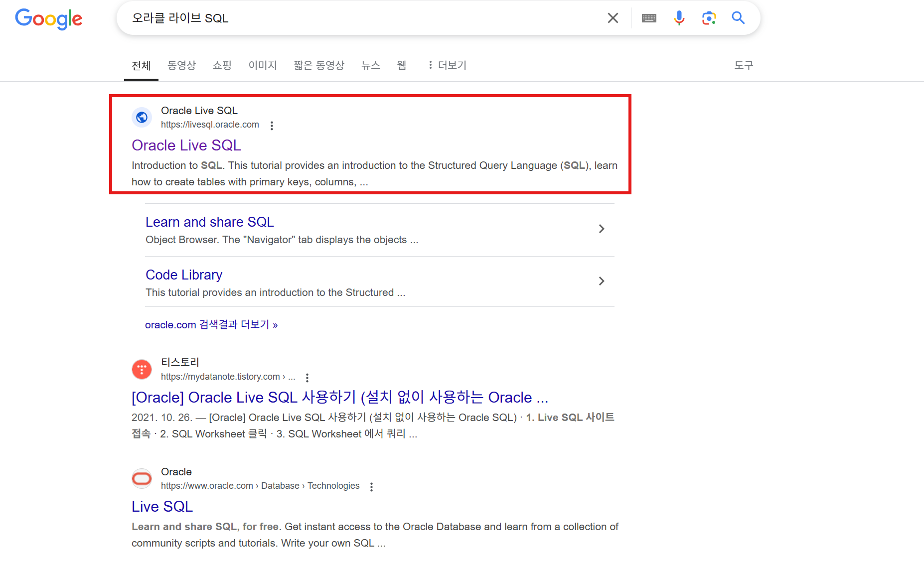The image size is (924, 567).
Task: Click the Tistory favicon
Action: 142,369
